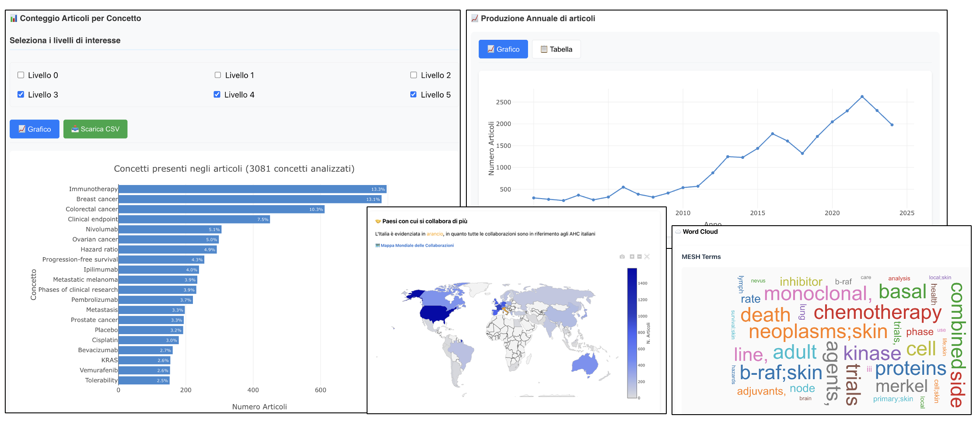Image resolution: width=980 pixels, height=426 pixels.
Task: Click the cloud icon beside Word Cloud
Action: [678, 232]
